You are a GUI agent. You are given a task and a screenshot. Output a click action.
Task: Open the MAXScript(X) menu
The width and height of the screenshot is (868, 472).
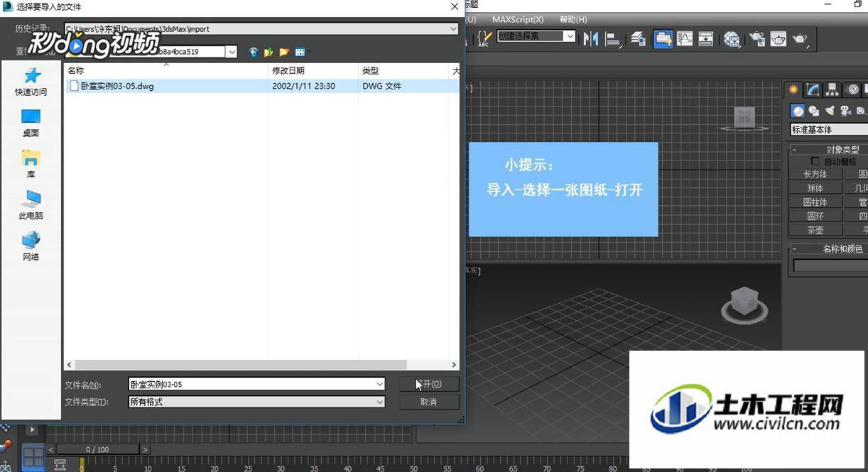pos(518,19)
